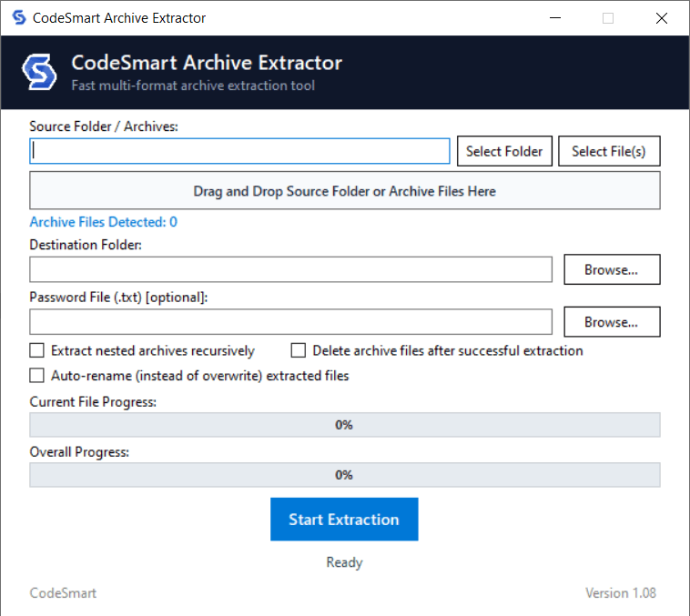The image size is (690, 616).
Task: Open the Select Folder dialog
Action: tap(504, 151)
